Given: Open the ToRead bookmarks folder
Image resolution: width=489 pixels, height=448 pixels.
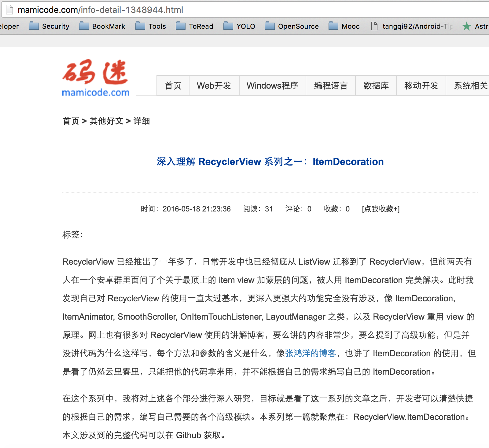Looking at the screenshot, I should point(195,26).
